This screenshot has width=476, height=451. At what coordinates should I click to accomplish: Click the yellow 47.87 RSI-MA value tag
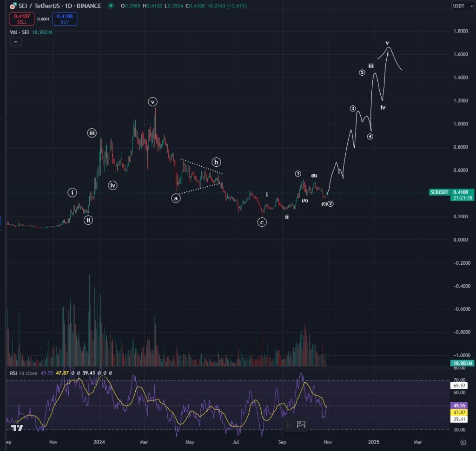click(x=459, y=412)
